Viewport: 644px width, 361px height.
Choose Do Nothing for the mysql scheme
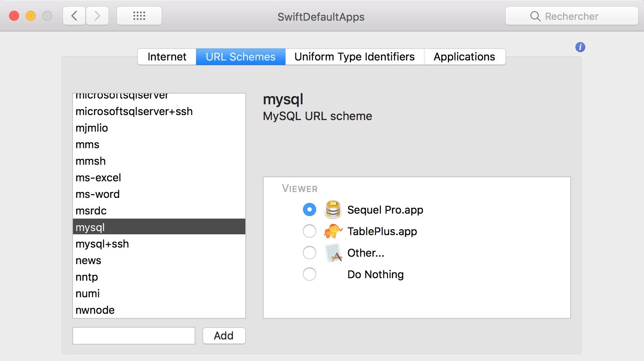click(x=309, y=274)
